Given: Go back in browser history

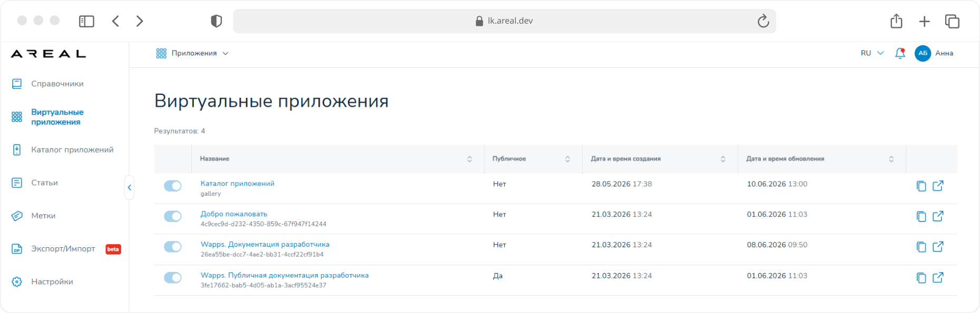Looking at the screenshot, I should tap(116, 21).
